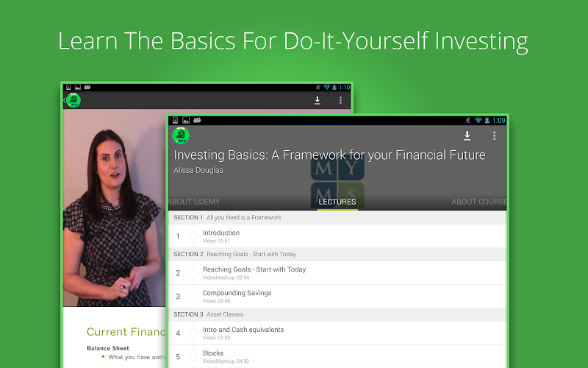
Task: Tap the wifi status icon in back window
Action: click(326, 87)
